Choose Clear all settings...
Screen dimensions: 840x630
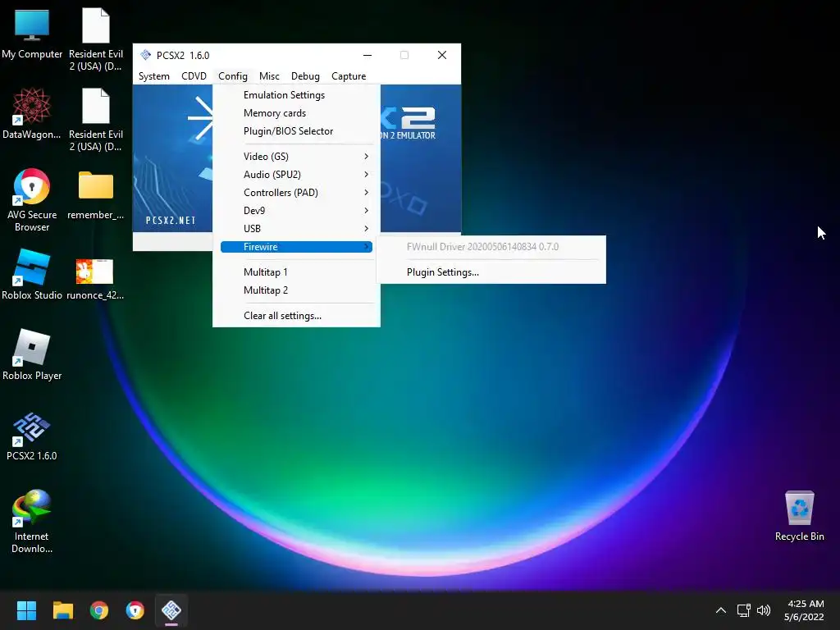click(296, 316)
